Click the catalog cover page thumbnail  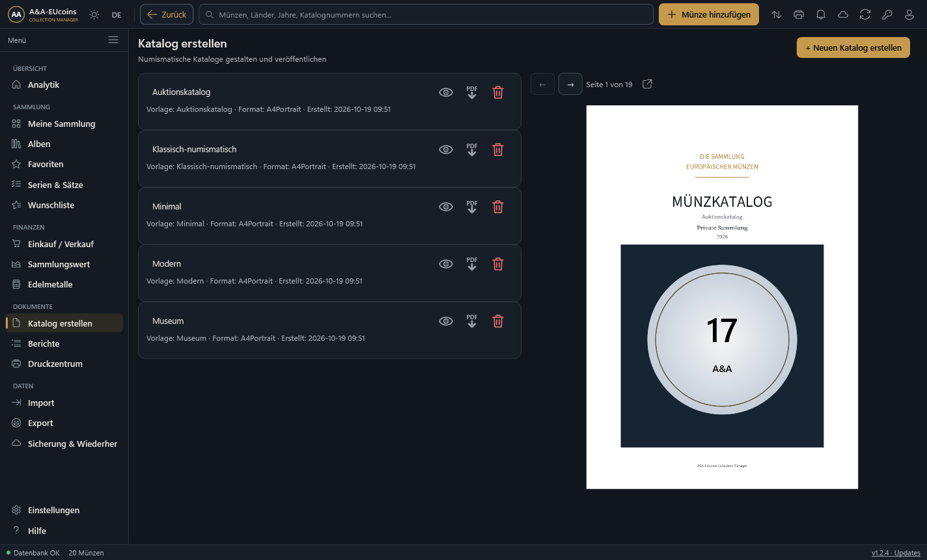pyautogui.click(x=722, y=297)
